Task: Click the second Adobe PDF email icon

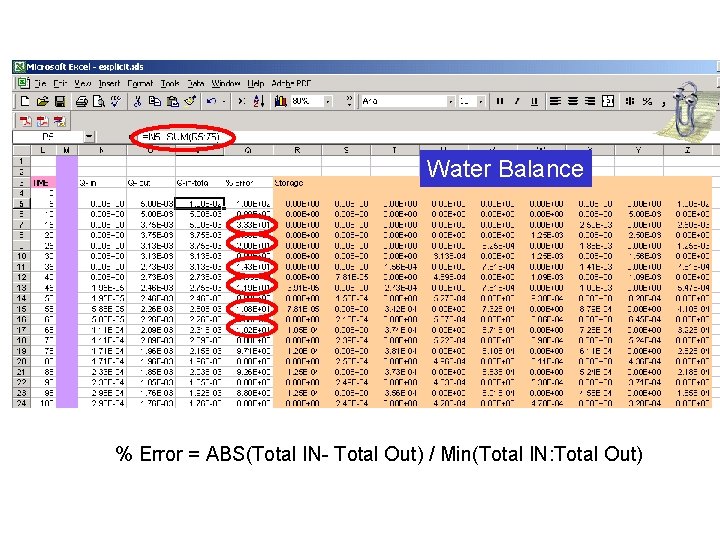Action: point(42,121)
